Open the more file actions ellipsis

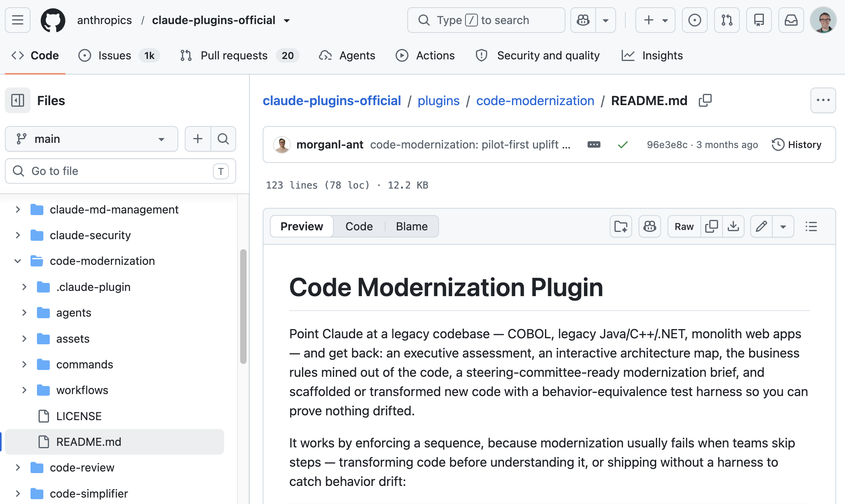pos(823,100)
